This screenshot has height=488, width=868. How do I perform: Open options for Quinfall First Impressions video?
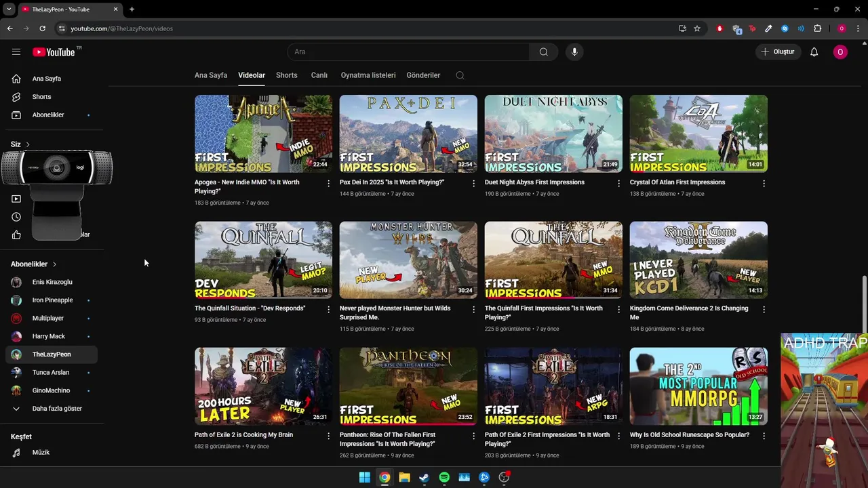(x=618, y=310)
